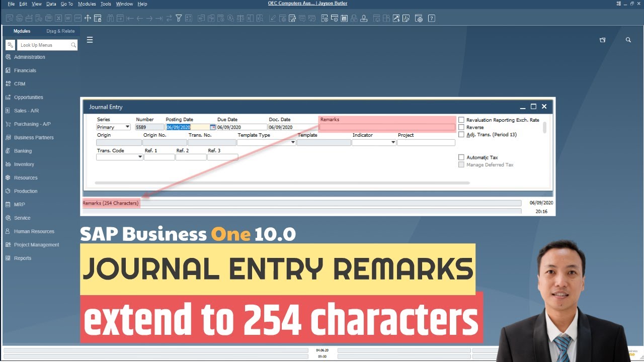Click the Journal Entry horizontal scrollbar
The height and width of the screenshot is (362, 644).
pos(282,183)
